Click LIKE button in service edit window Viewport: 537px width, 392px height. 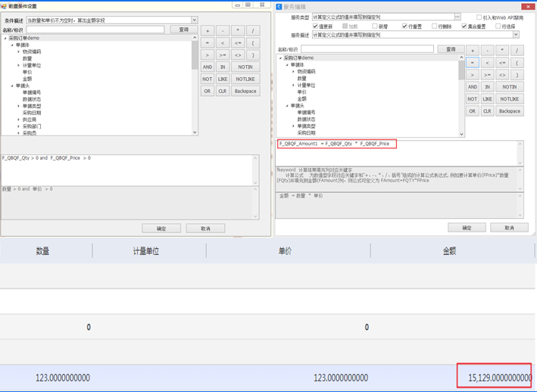487,99
